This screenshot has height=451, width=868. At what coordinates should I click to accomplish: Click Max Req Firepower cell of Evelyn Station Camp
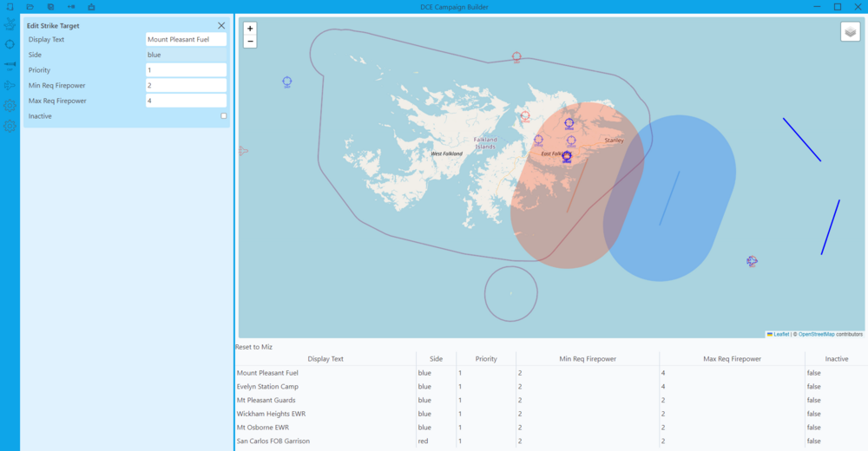pos(732,387)
